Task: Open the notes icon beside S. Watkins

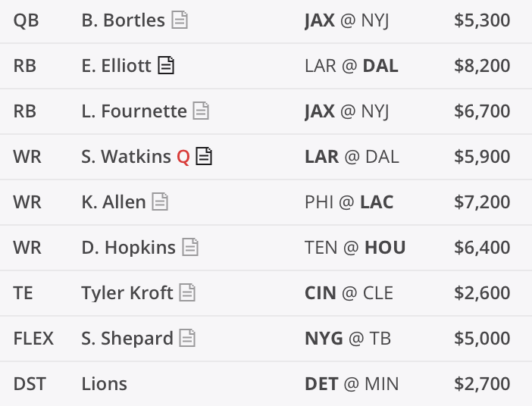Action: tap(204, 157)
